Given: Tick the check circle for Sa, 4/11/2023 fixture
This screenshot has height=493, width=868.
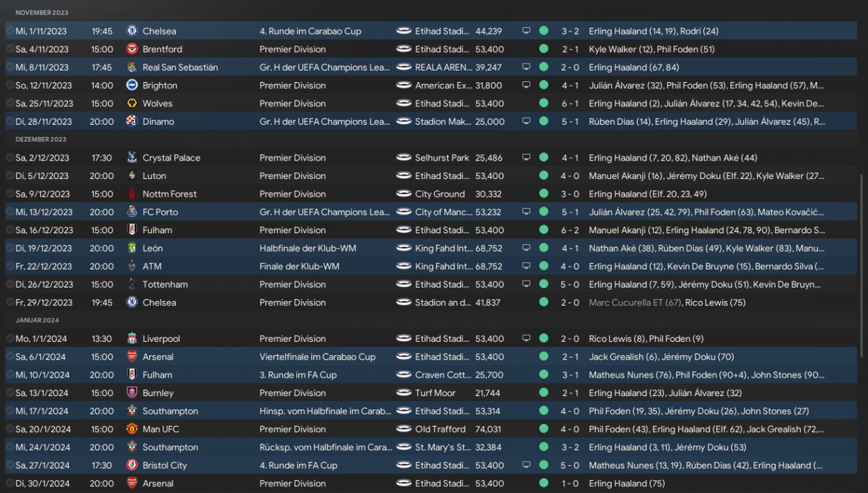Looking at the screenshot, I should pos(10,50).
